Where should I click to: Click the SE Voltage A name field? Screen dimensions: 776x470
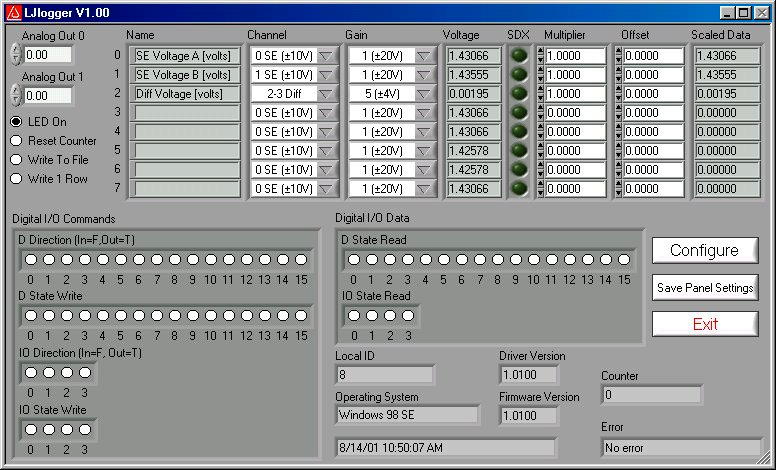[x=186, y=56]
